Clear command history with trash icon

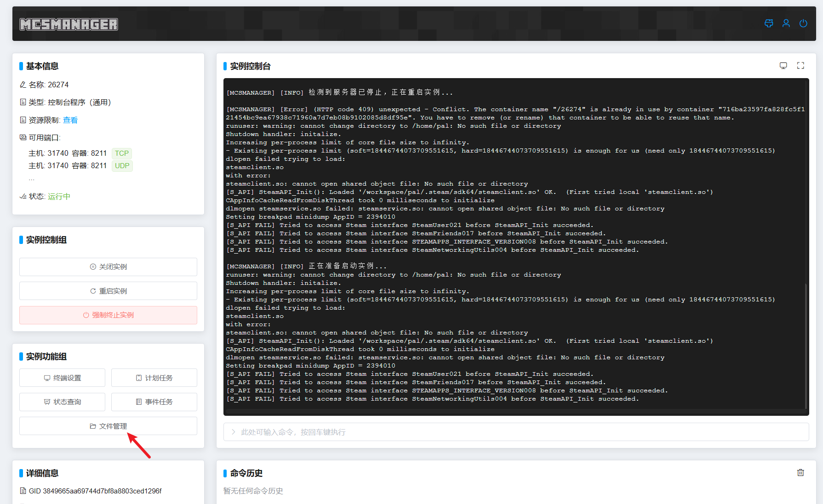pos(800,472)
